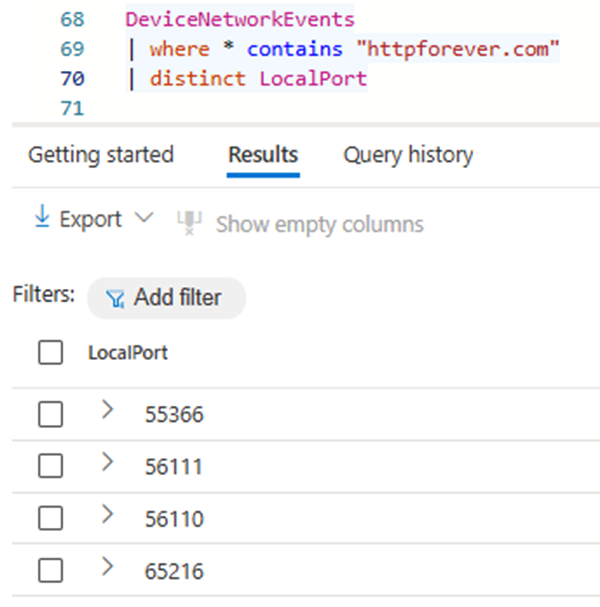
Task: Expand row details for 56111
Action: point(108,462)
